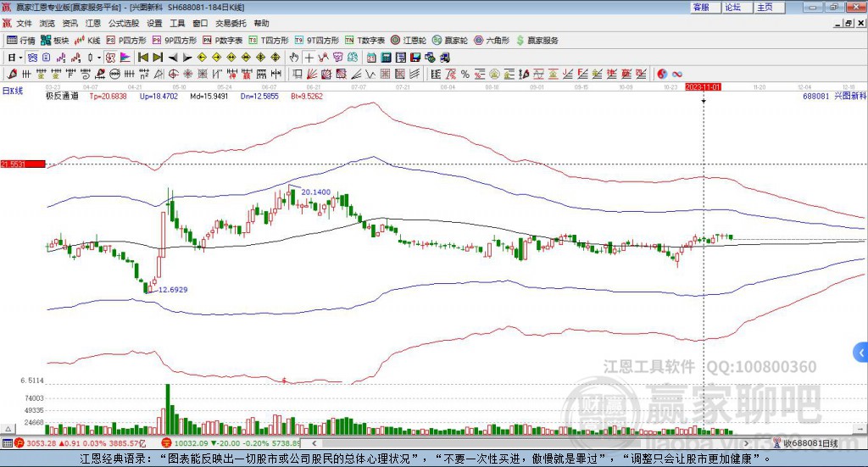This screenshot has height=467, width=868.
Task: Open the 六角形 hexagon tool
Action: [x=492, y=41]
